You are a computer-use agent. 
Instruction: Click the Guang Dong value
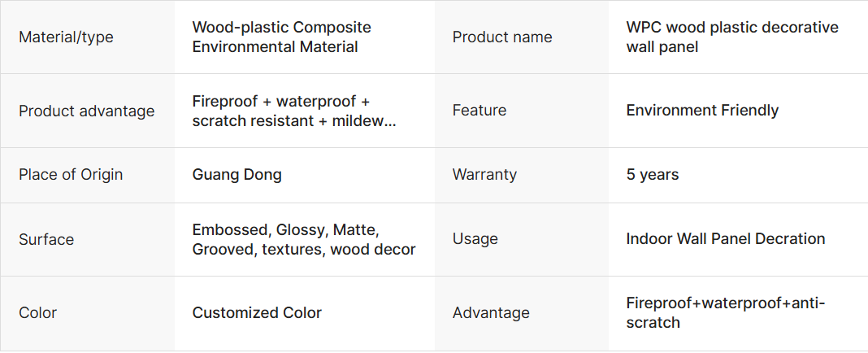(237, 175)
